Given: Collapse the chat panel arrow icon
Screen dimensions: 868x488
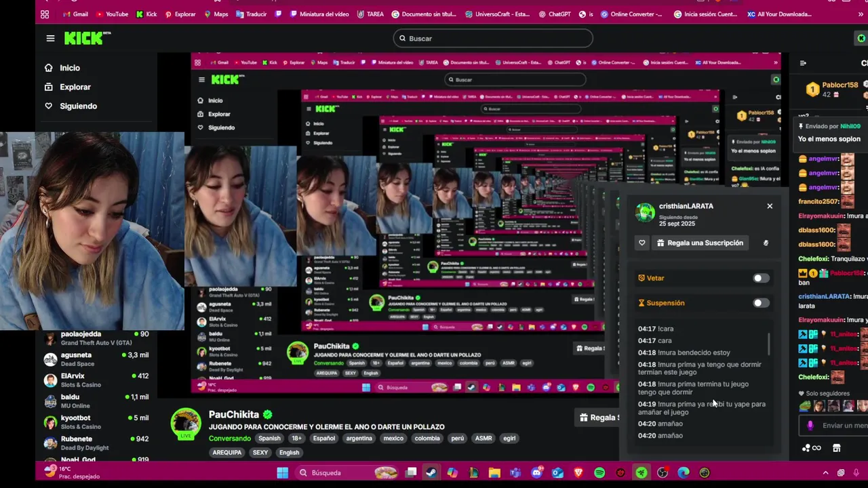Looking at the screenshot, I should (x=803, y=63).
